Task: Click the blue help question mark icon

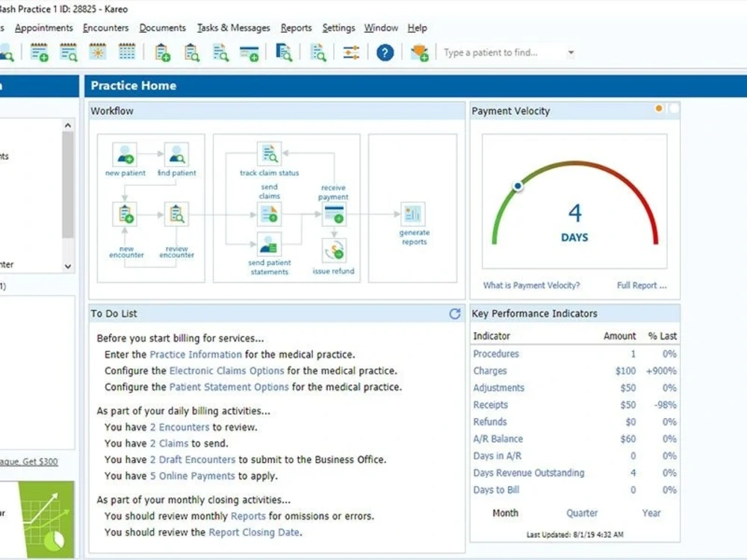Action: point(385,52)
